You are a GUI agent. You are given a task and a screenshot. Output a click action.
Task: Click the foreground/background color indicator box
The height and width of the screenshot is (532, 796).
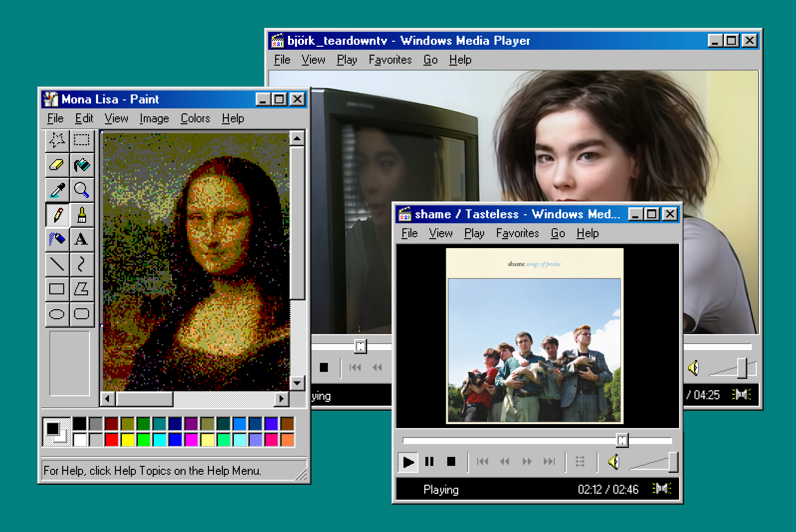[x=56, y=432]
